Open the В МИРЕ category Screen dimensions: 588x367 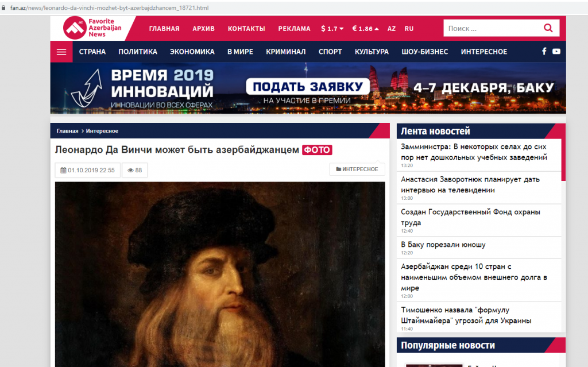pyautogui.click(x=240, y=52)
